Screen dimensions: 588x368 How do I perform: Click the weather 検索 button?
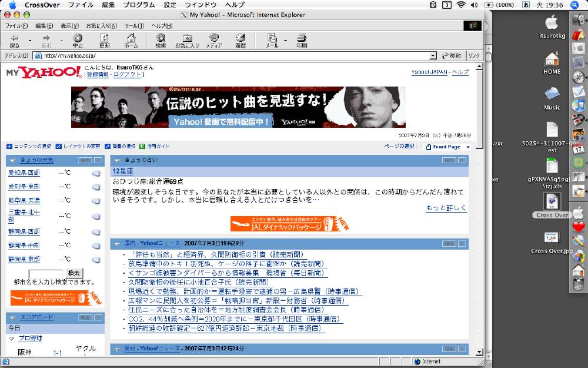coord(74,273)
